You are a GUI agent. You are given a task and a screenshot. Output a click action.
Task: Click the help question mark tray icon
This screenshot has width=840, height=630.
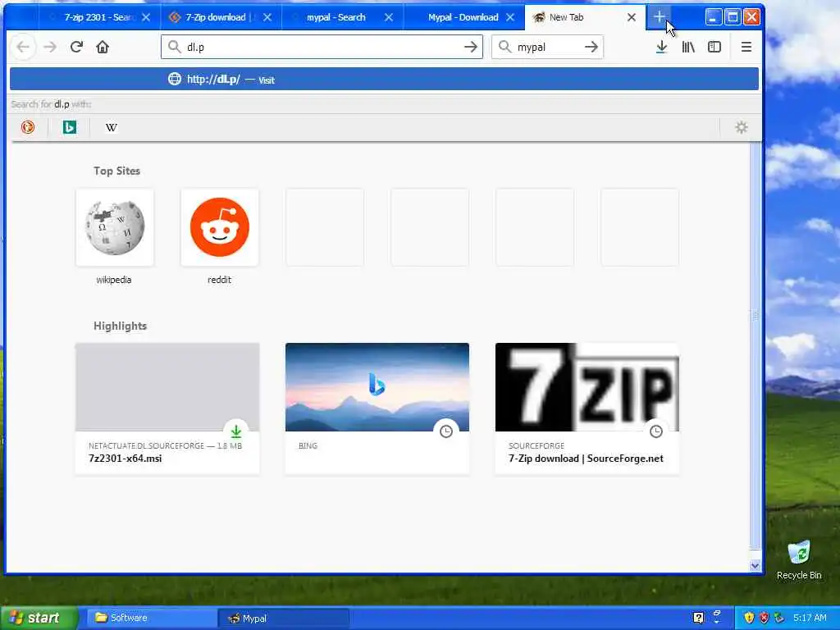[698, 619]
